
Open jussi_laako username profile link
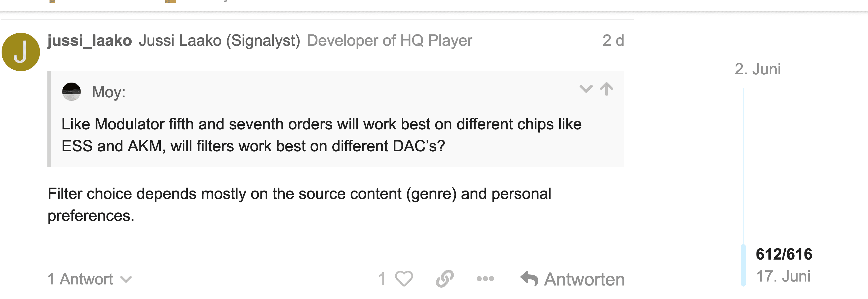(90, 40)
